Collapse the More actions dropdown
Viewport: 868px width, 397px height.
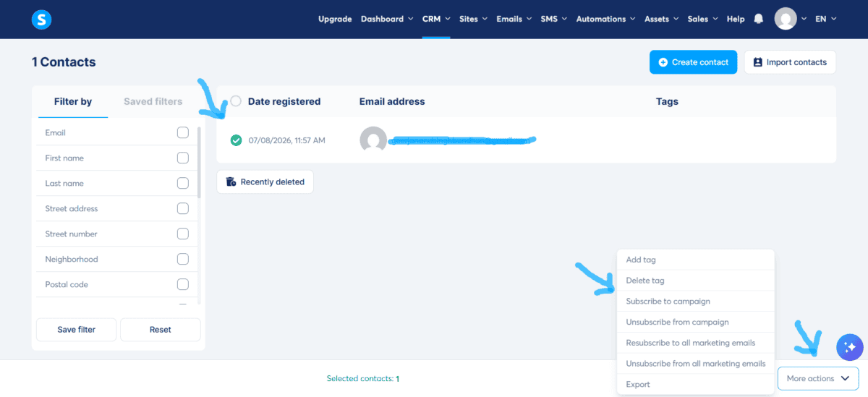pos(818,378)
